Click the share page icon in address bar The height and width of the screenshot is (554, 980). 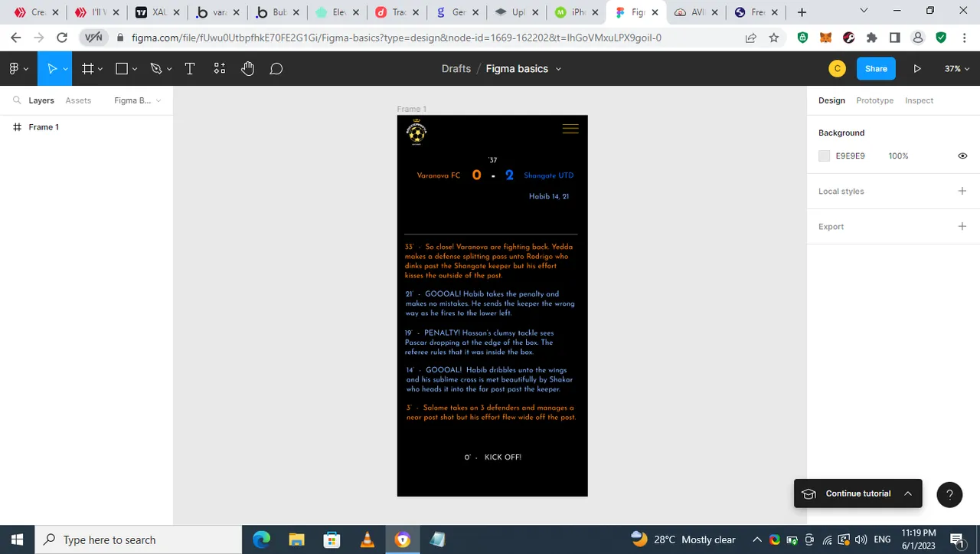coord(751,38)
